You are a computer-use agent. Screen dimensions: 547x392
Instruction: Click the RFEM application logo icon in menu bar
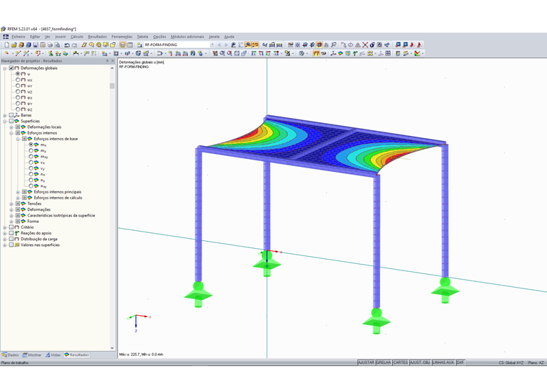pyautogui.click(x=6, y=37)
